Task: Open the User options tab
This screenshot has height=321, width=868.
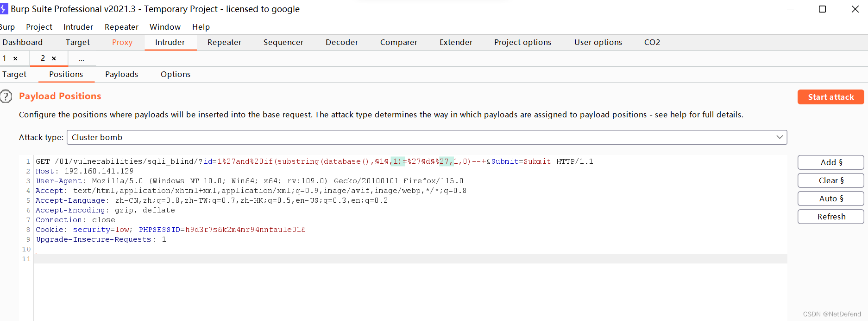Action: coord(598,42)
